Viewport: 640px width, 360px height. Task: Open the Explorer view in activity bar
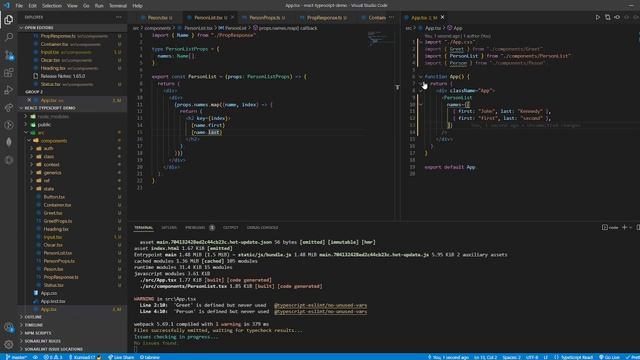(9, 20)
